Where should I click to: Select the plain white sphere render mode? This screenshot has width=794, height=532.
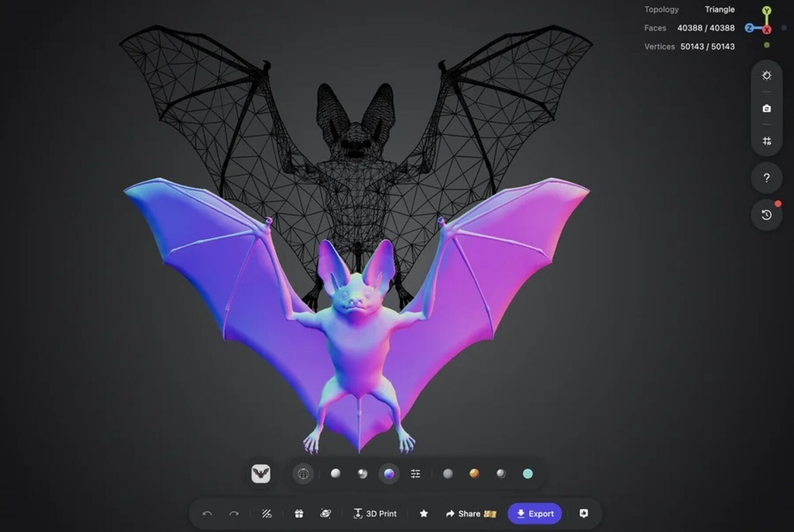[x=335, y=474]
